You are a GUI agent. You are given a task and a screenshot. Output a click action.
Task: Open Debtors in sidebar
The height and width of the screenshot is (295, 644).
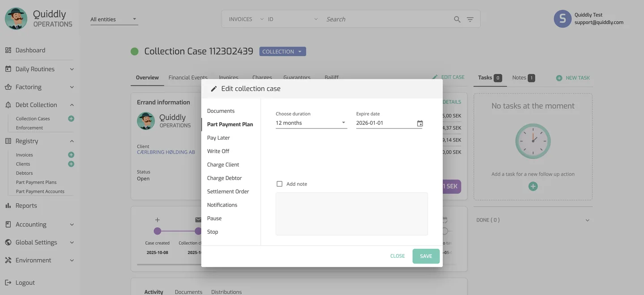pos(24,173)
